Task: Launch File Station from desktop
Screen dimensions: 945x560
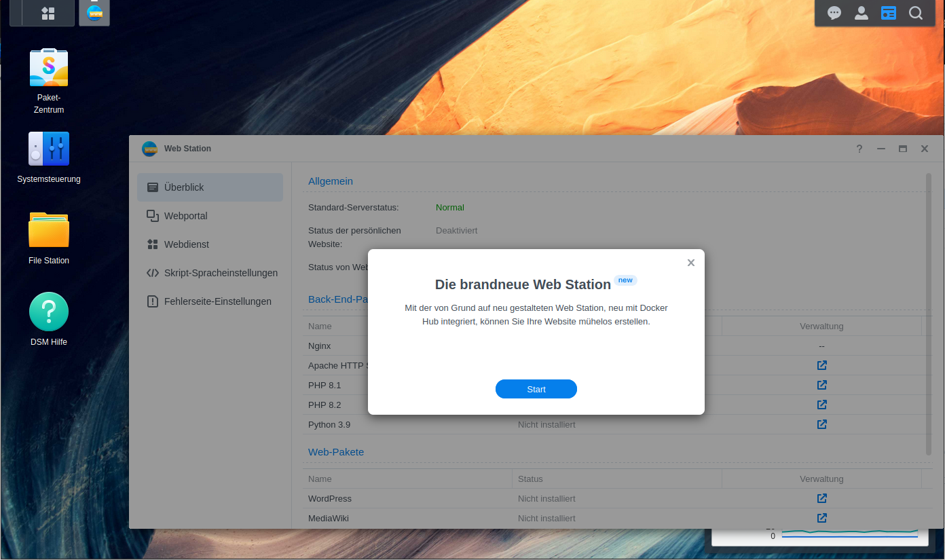Action: (x=49, y=231)
